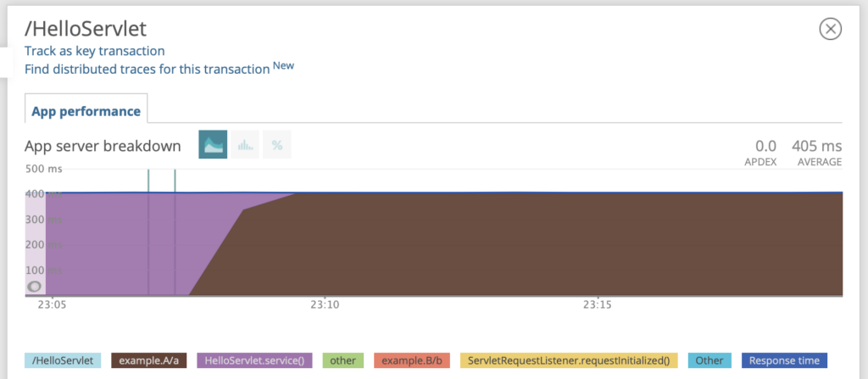The image size is (868, 379).
Task: Click the second vertical event marker line
Action: tap(175, 232)
